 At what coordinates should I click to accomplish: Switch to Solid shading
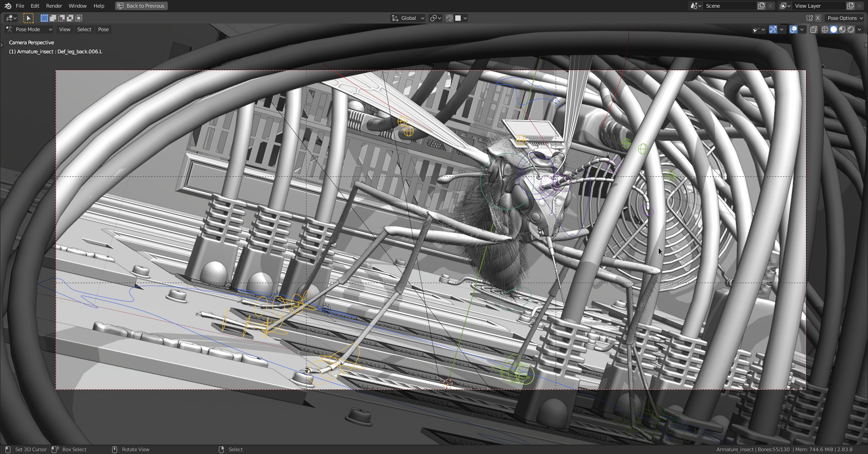click(x=834, y=29)
